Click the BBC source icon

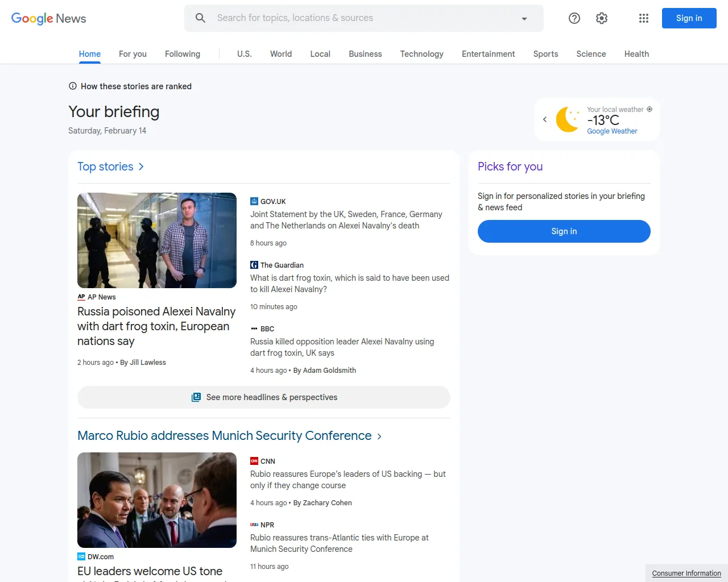pyautogui.click(x=254, y=329)
